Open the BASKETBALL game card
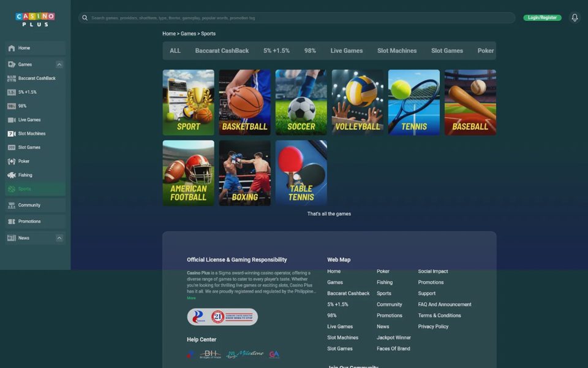This screenshot has width=588, height=368. 245,102
